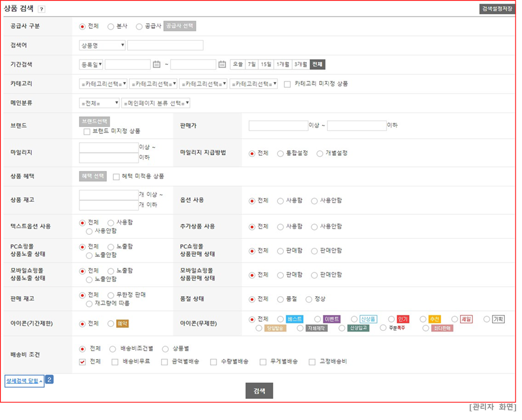Viewport: 522px width, 420px height.
Task: Check the 카테고리 미지정 상품 checkbox
Action: (x=287, y=84)
